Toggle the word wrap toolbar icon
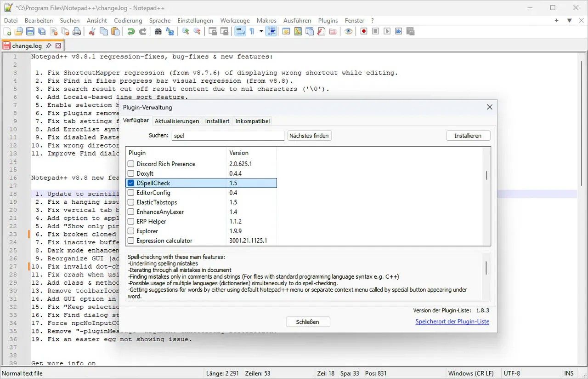This screenshot has height=379, width=588. (240, 32)
